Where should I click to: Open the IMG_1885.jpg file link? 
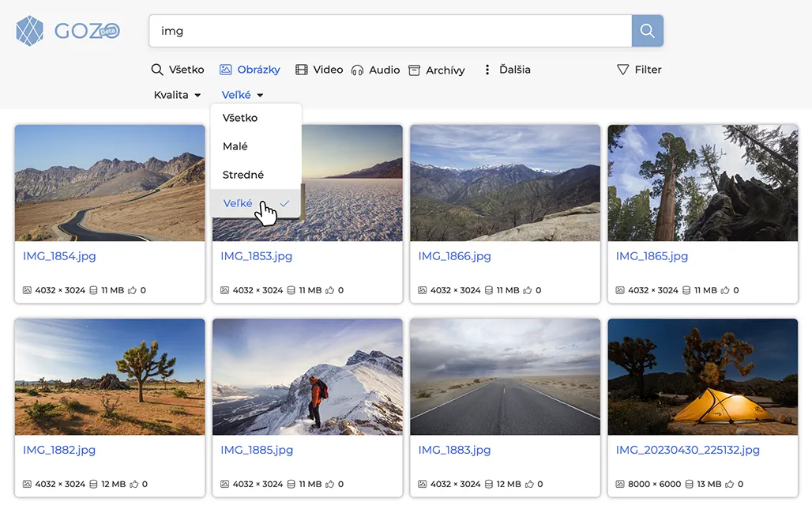click(257, 450)
